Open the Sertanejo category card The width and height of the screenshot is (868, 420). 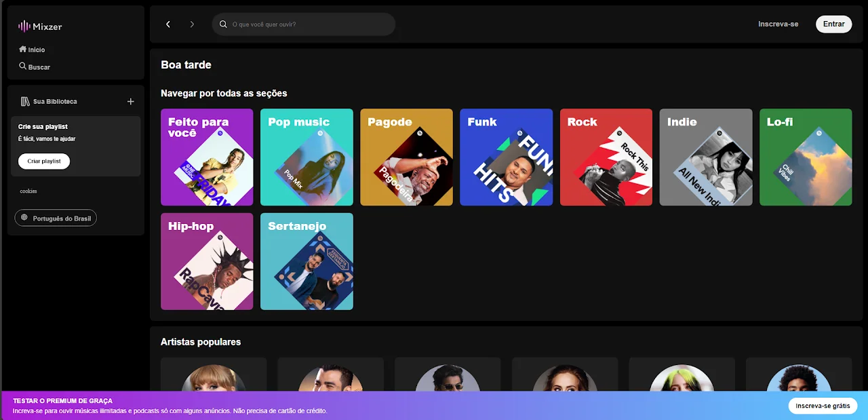307,261
